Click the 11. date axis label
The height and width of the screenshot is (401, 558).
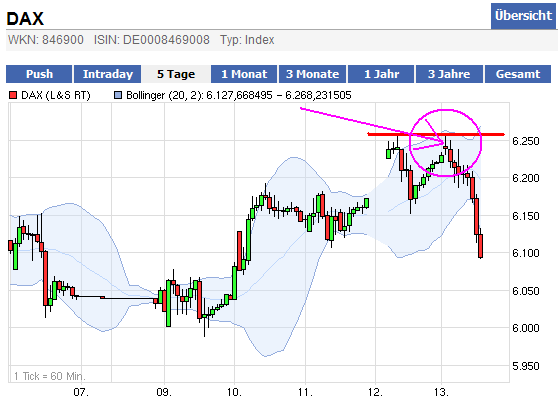[x=305, y=392]
